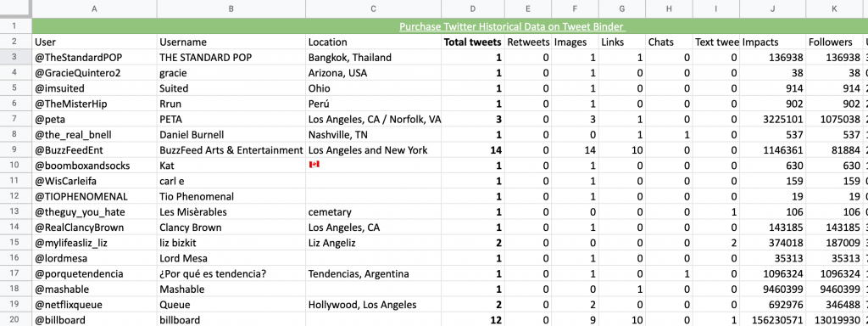Click the Impacts header cell
This screenshot has width=868, height=326.
click(x=773, y=42)
